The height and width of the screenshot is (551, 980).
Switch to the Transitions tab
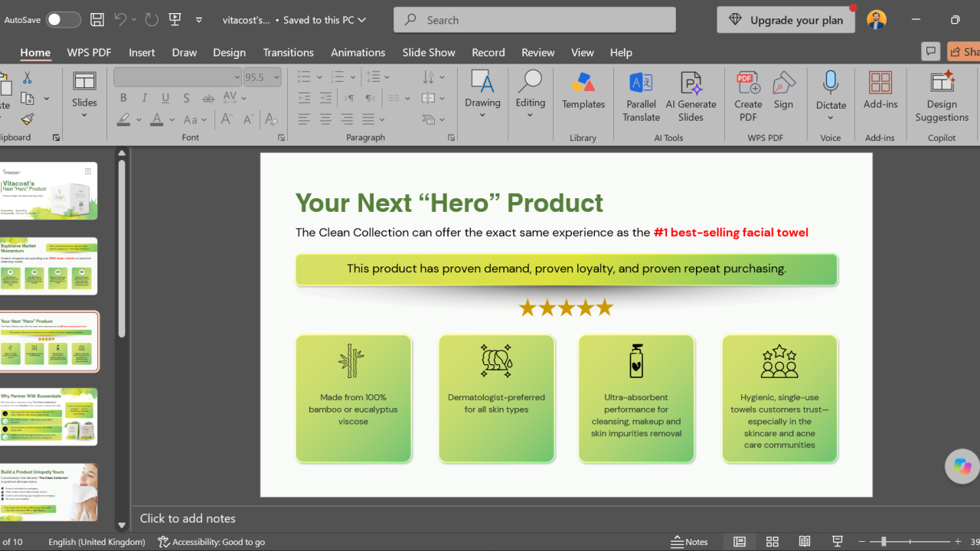click(288, 52)
